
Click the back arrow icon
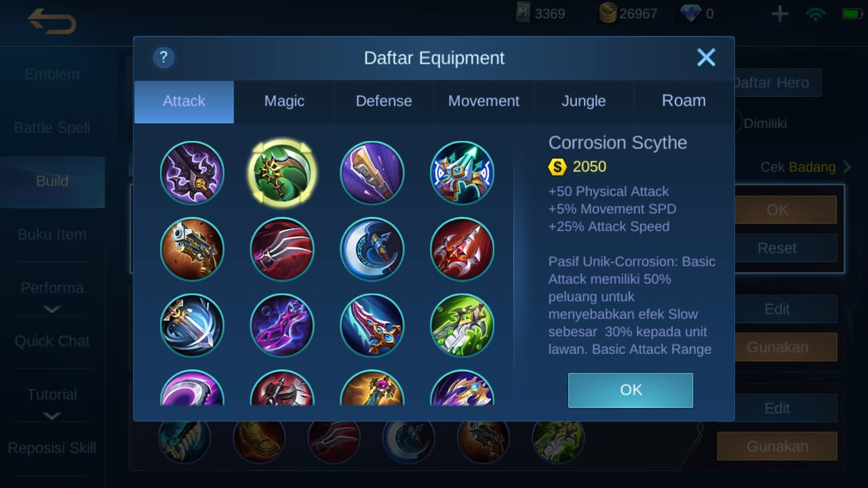[52, 22]
